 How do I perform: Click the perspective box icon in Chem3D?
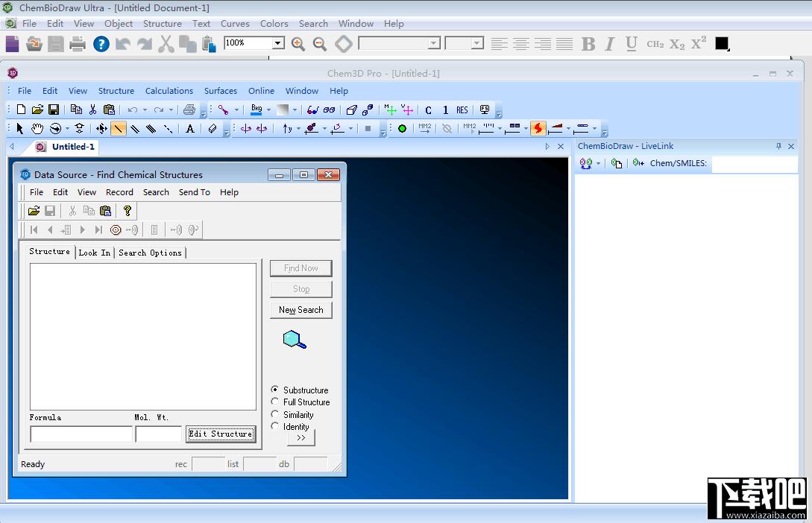click(x=352, y=110)
